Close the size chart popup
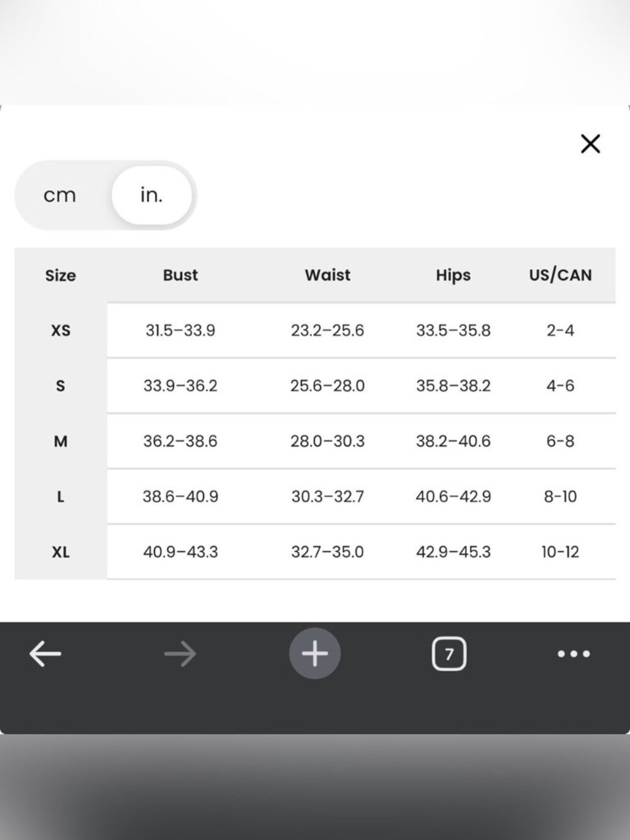630x840 pixels. pyautogui.click(x=590, y=144)
